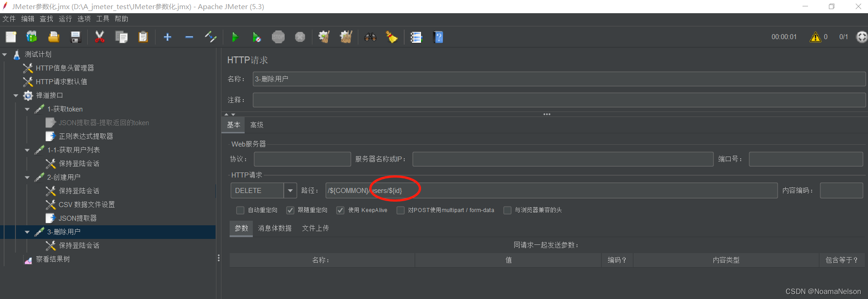Collapse the 3-删除用户 node
This screenshot has width=868, height=299.
pyautogui.click(x=27, y=232)
